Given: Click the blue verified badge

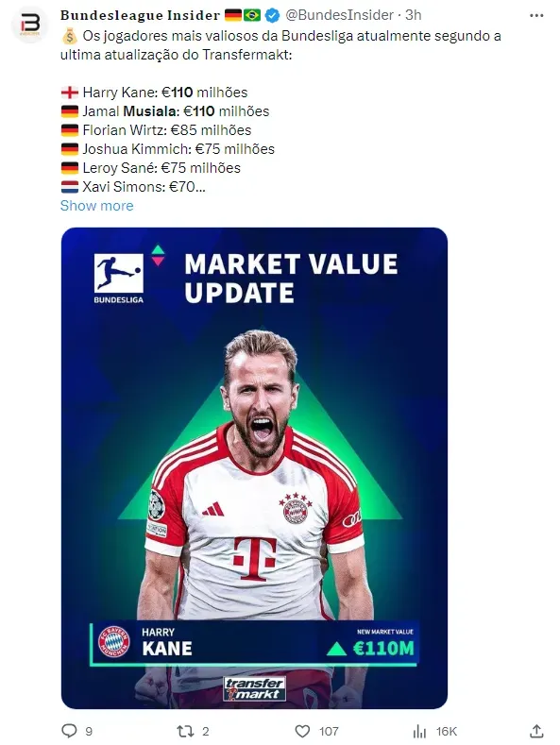Looking at the screenshot, I should point(272,16).
